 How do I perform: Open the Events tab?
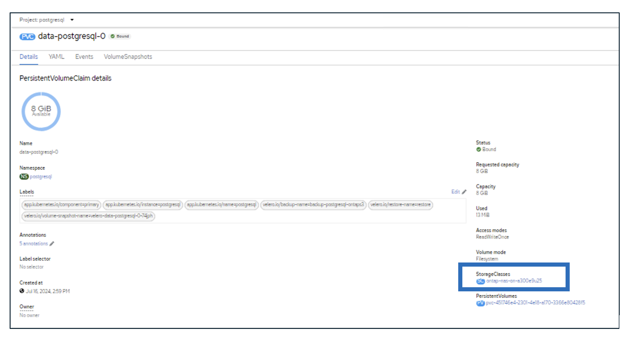click(x=84, y=57)
